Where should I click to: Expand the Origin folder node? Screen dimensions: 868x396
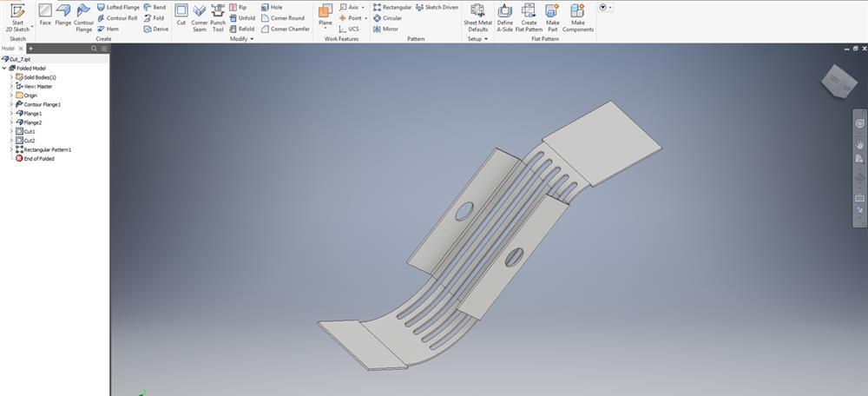point(11,96)
